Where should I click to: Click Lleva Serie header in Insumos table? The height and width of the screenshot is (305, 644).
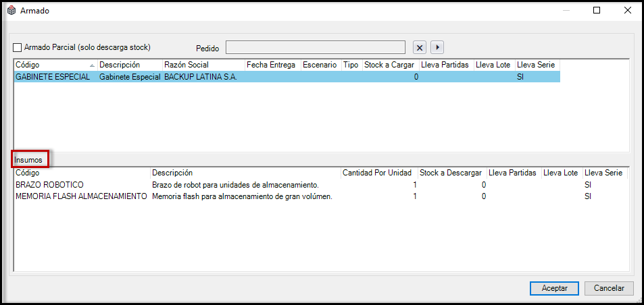tap(605, 173)
